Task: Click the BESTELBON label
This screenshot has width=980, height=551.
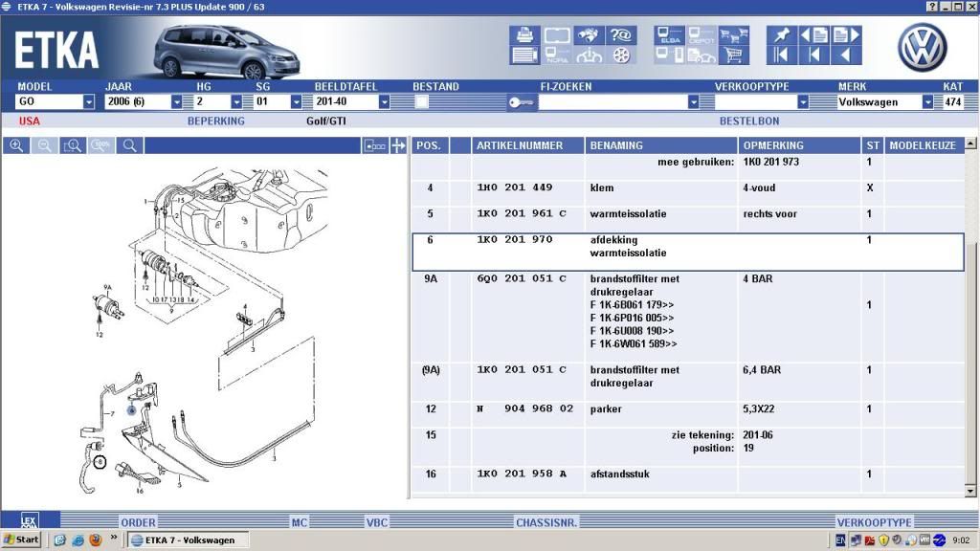Action: [x=749, y=121]
